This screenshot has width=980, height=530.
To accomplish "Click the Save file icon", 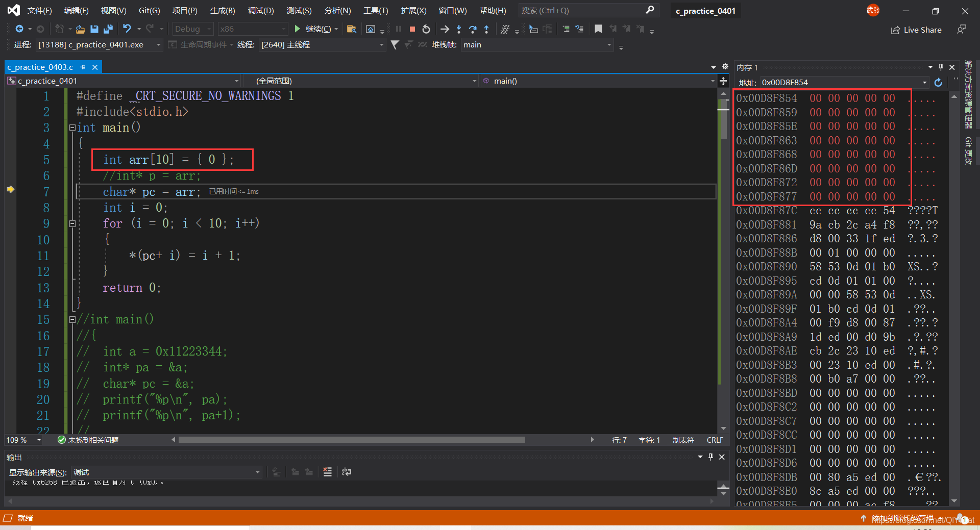I will [94, 29].
